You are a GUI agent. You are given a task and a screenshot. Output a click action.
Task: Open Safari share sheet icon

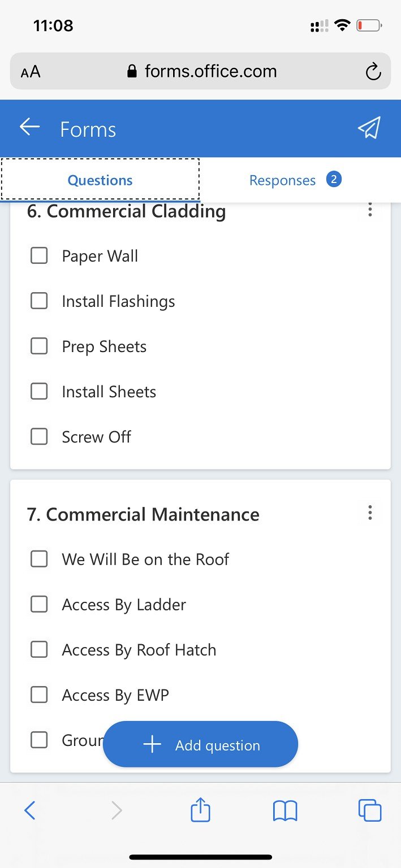pyautogui.click(x=200, y=811)
